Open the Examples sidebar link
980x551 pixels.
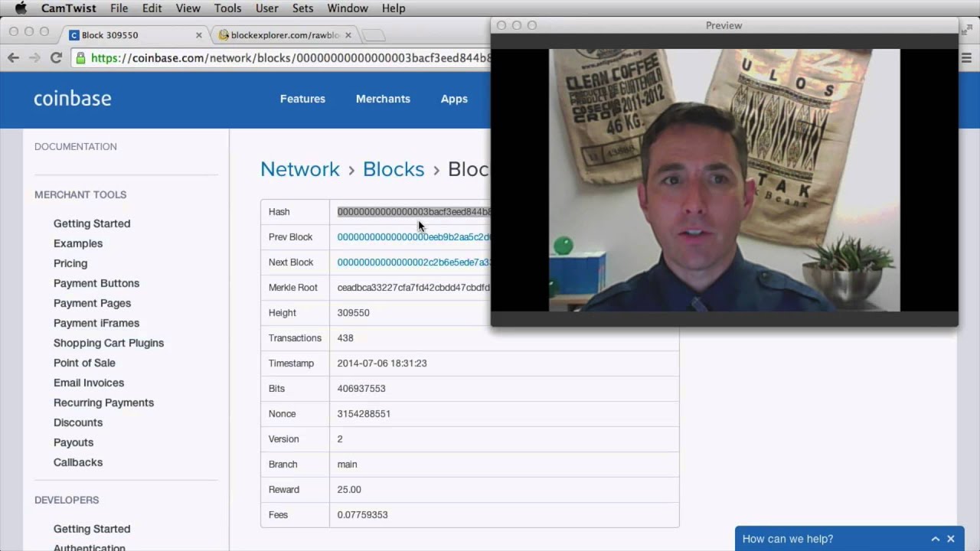tap(78, 243)
